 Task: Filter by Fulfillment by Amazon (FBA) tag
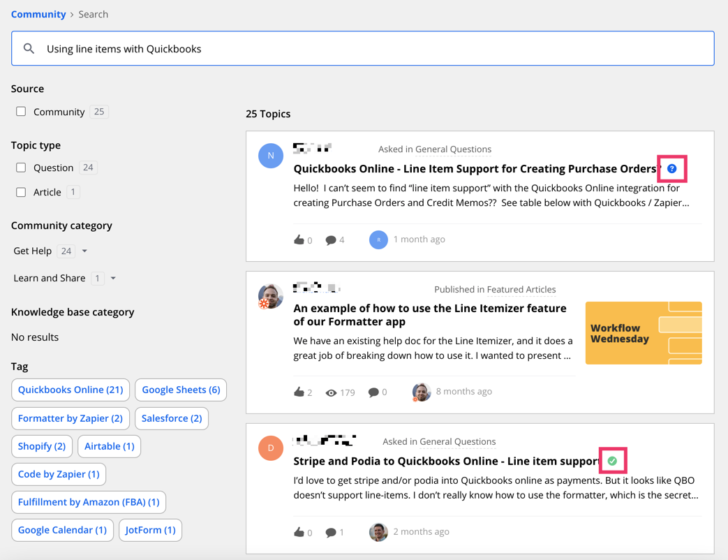(89, 502)
